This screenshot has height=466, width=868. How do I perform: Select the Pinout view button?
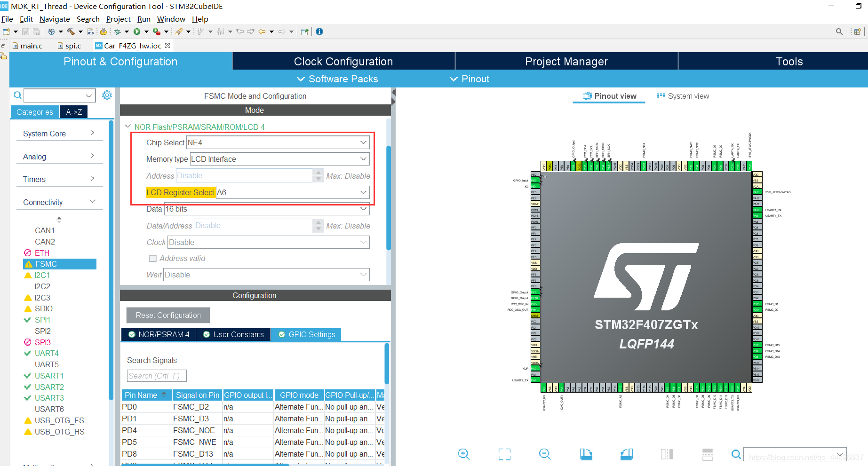(610, 96)
